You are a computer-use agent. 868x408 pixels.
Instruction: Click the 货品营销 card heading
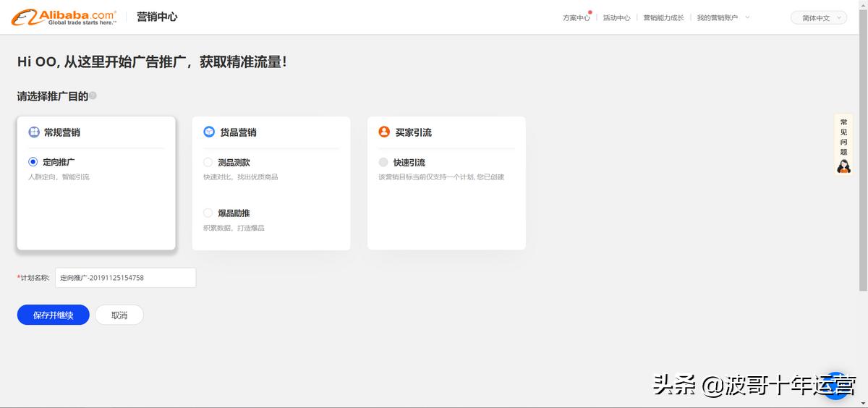tap(238, 132)
